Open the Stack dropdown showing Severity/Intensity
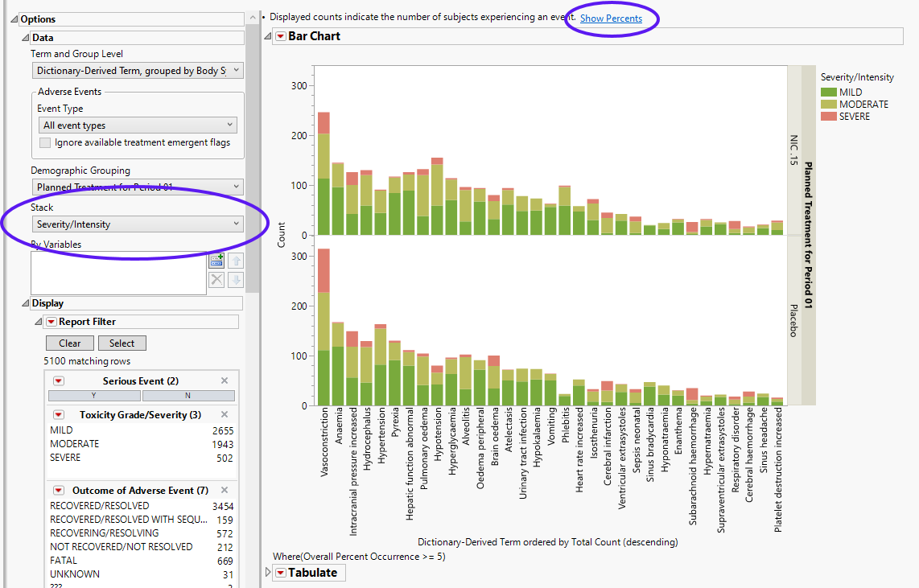 coord(137,224)
